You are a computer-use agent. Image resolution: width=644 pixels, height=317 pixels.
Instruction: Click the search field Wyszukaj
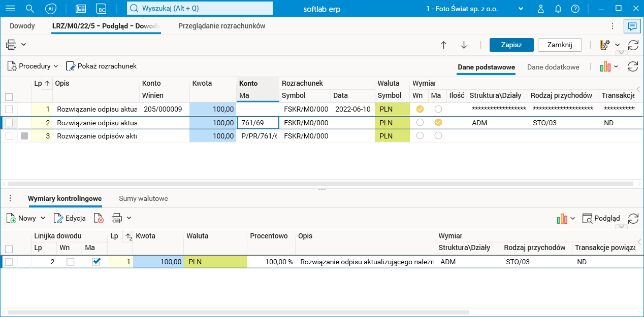(200, 9)
